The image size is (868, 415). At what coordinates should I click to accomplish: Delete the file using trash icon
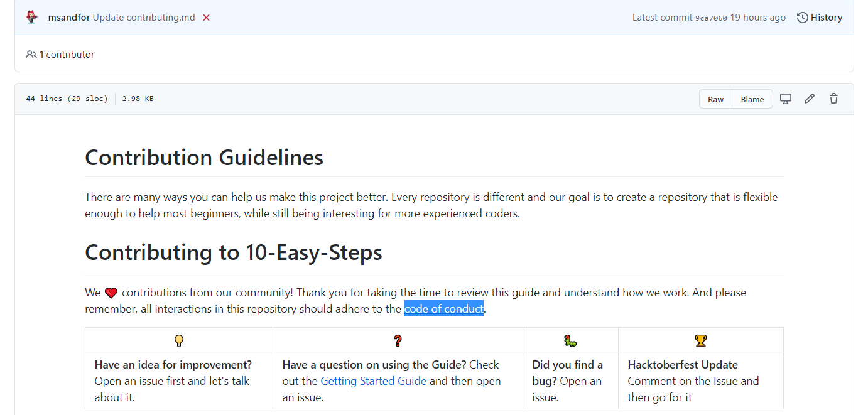pyautogui.click(x=833, y=99)
